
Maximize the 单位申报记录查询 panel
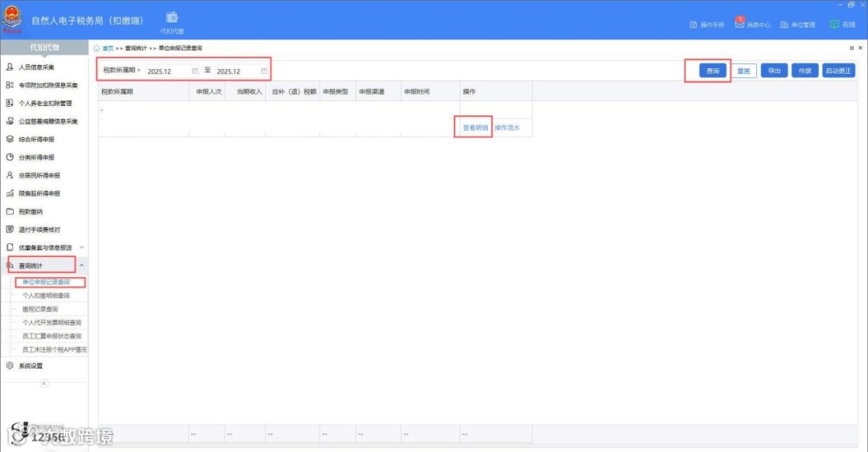851,48
